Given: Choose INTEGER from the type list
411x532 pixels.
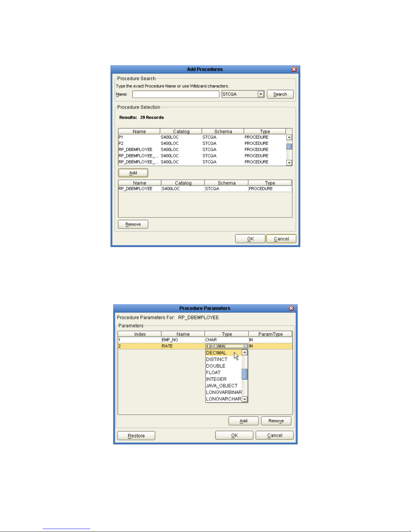Looking at the screenshot, I should [x=223, y=379].
